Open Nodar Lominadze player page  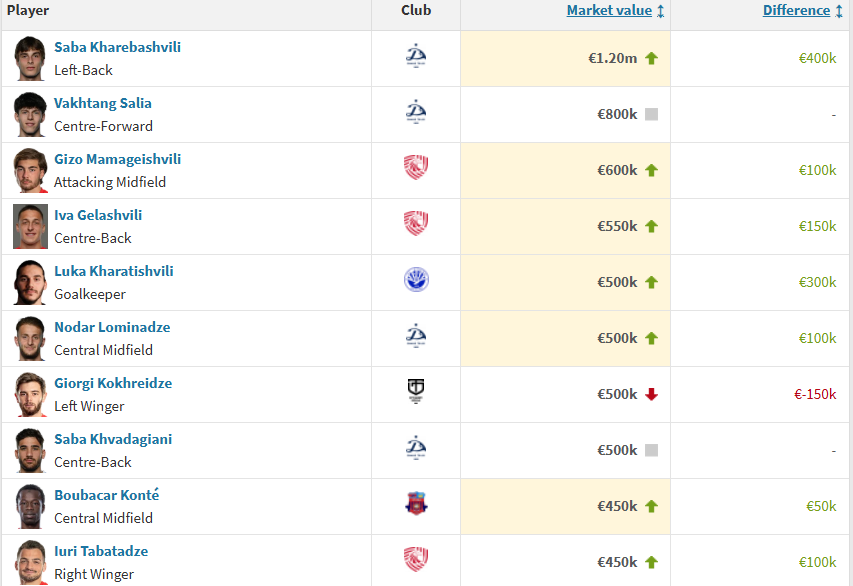(112, 327)
